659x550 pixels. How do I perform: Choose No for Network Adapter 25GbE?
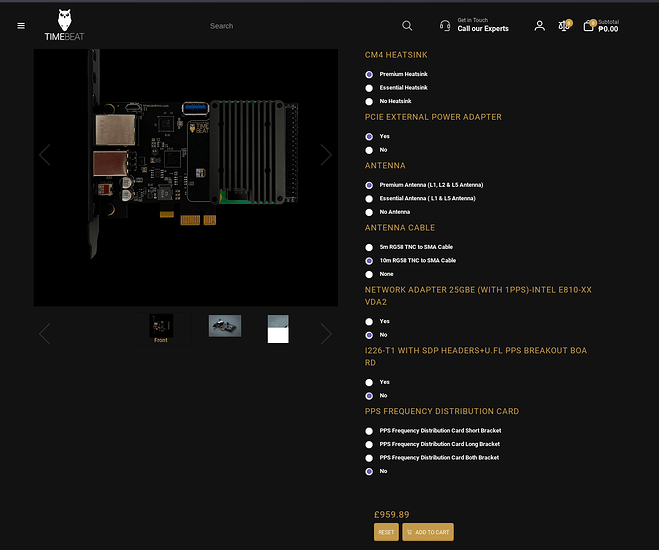coord(369,335)
